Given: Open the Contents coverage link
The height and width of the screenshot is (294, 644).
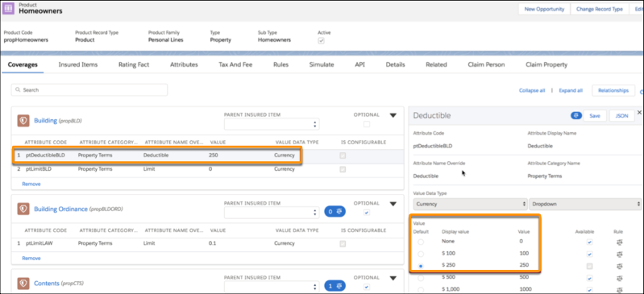Looking at the screenshot, I should tap(47, 284).
